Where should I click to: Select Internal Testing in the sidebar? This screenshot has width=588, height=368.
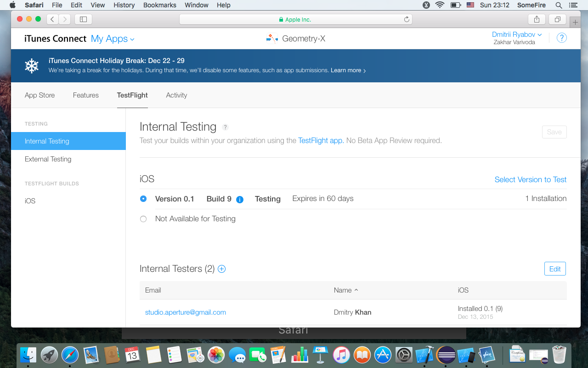68,141
